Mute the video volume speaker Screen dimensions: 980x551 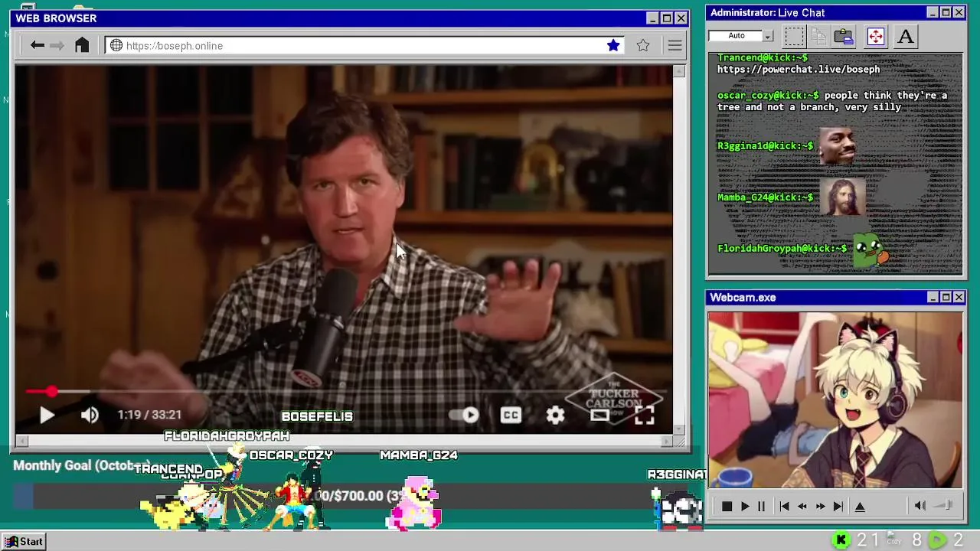pyautogui.click(x=90, y=415)
